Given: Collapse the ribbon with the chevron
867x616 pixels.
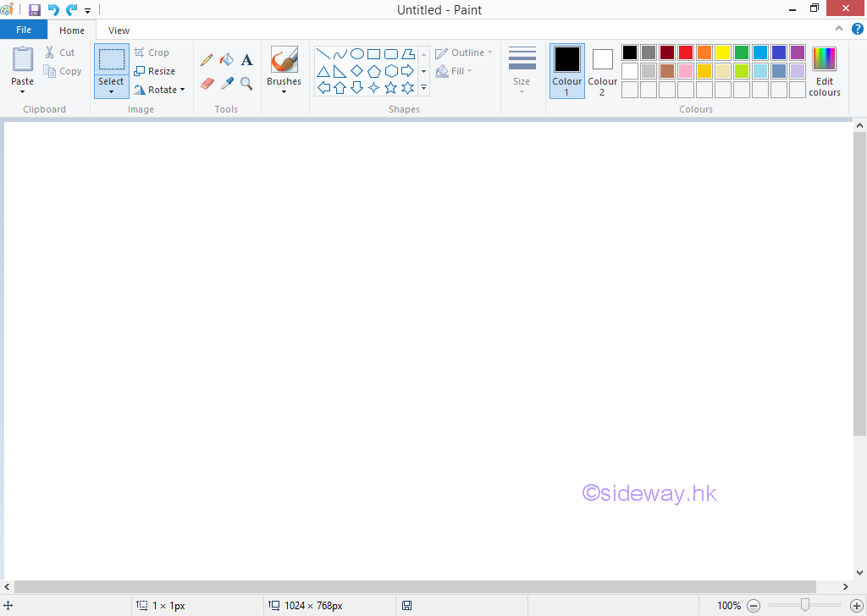Looking at the screenshot, I should (x=841, y=30).
